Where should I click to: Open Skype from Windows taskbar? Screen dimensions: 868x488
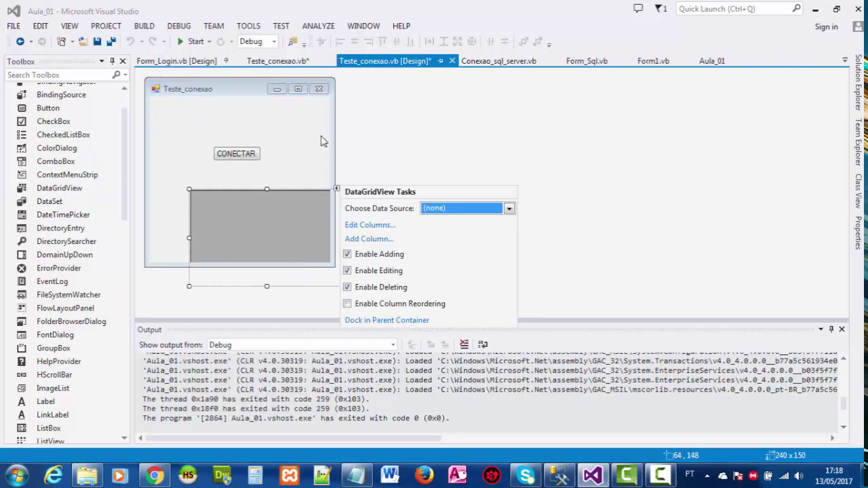pyautogui.click(x=526, y=475)
